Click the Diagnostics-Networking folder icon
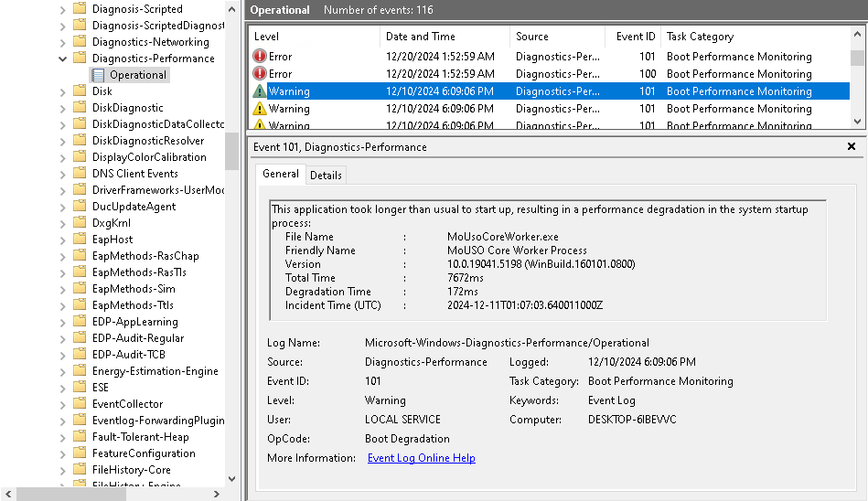 (80, 41)
